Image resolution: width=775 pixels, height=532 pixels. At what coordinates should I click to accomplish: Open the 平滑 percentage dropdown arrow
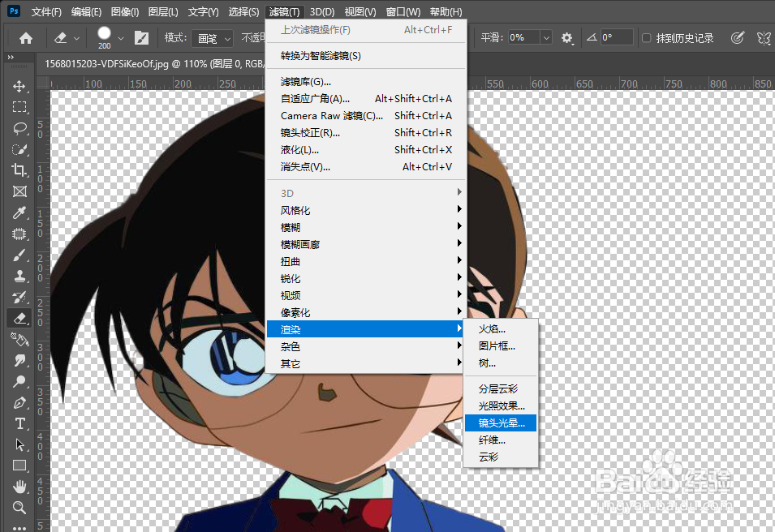click(x=545, y=38)
